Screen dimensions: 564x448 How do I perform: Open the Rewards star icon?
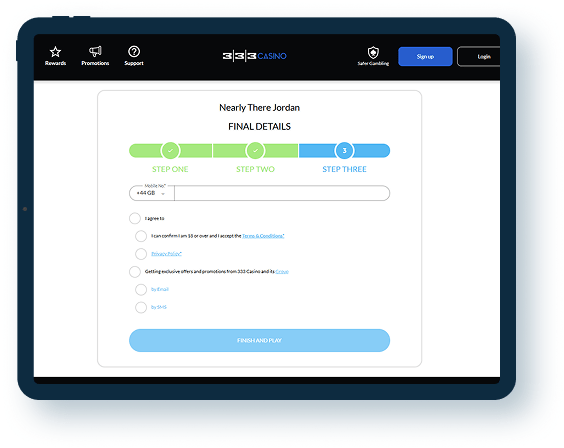click(x=55, y=52)
